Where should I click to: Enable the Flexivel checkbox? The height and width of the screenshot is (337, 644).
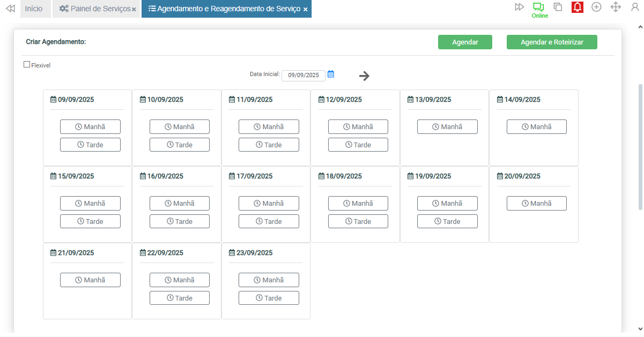(x=27, y=65)
